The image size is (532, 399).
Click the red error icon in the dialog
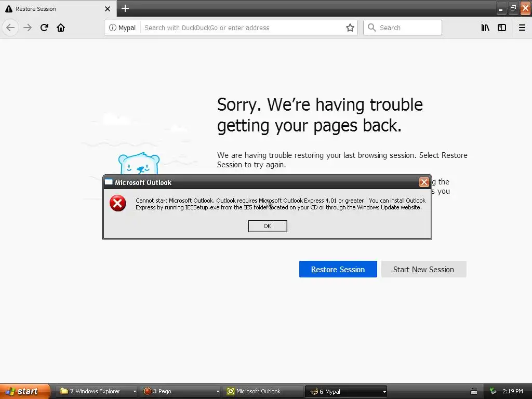pos(118,203)
